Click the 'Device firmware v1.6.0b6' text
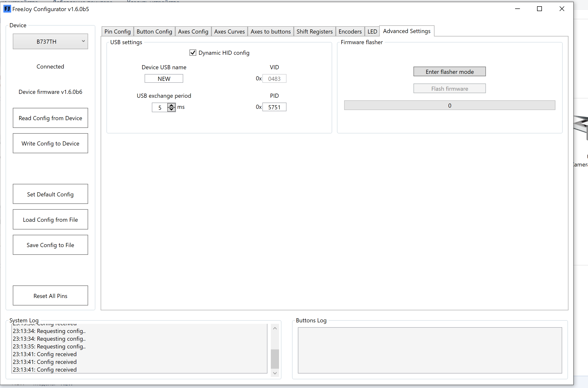 [50, 92]
